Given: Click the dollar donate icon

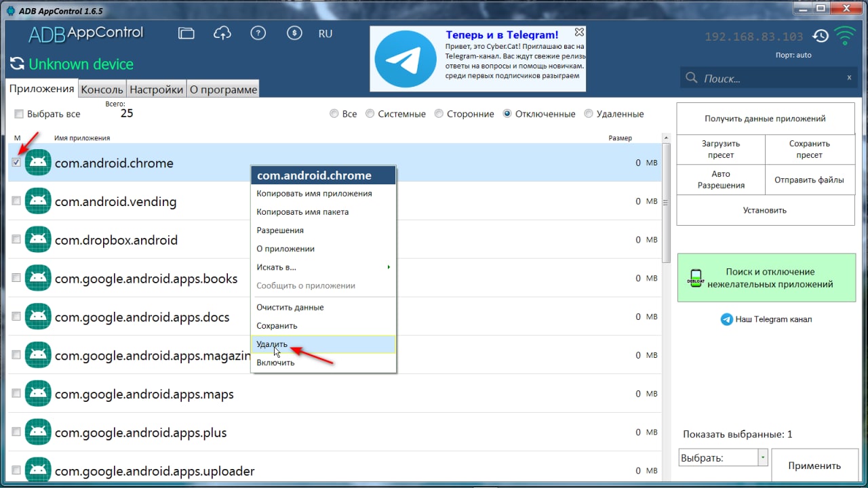Looking at the screenshot, I should pyautogui.click(x=294, y=33).
